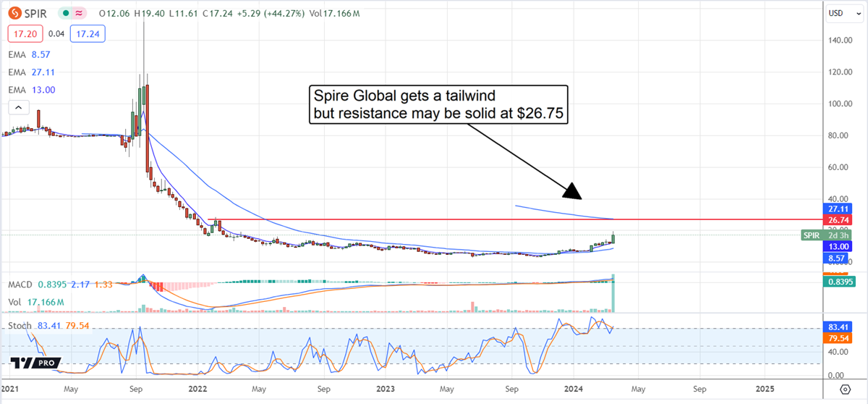Click the Vol 17.166M volume legend
This screenshot has width=868, height=404.
35,301
